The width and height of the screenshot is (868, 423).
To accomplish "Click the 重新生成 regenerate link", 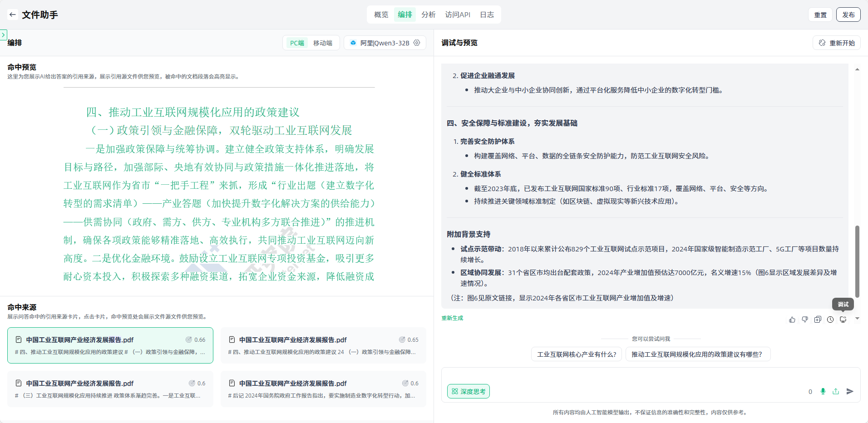I will (452, 318).
